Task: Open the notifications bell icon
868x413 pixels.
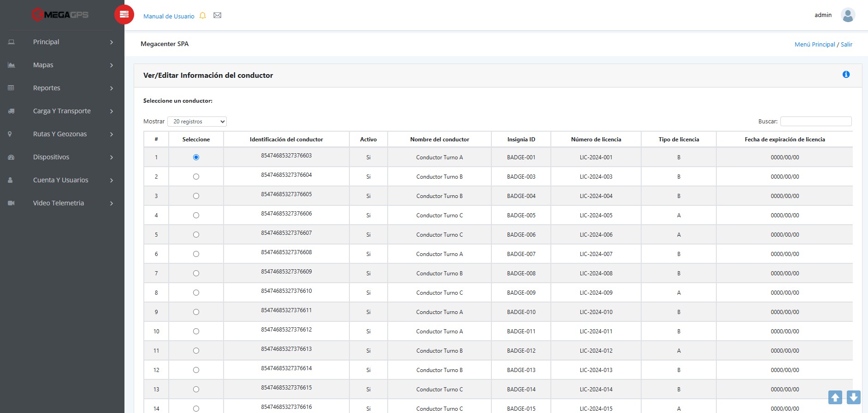Action: 202,16
